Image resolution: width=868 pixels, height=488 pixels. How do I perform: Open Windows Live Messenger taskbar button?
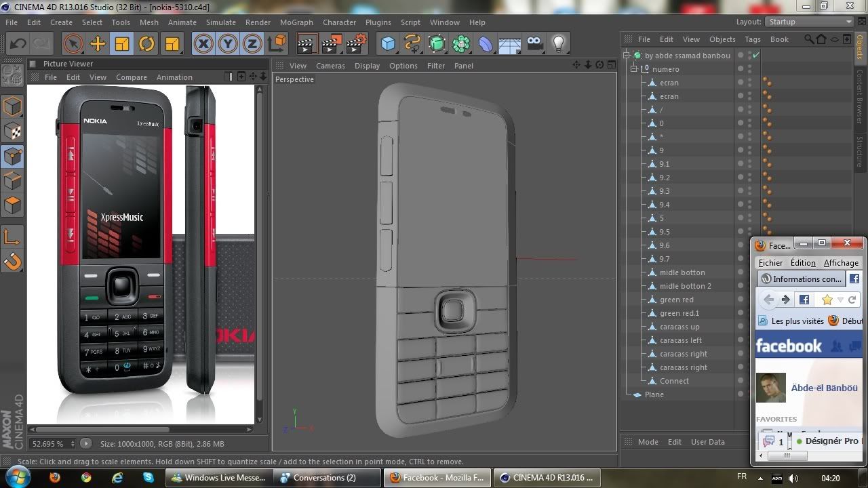[220, 478]
